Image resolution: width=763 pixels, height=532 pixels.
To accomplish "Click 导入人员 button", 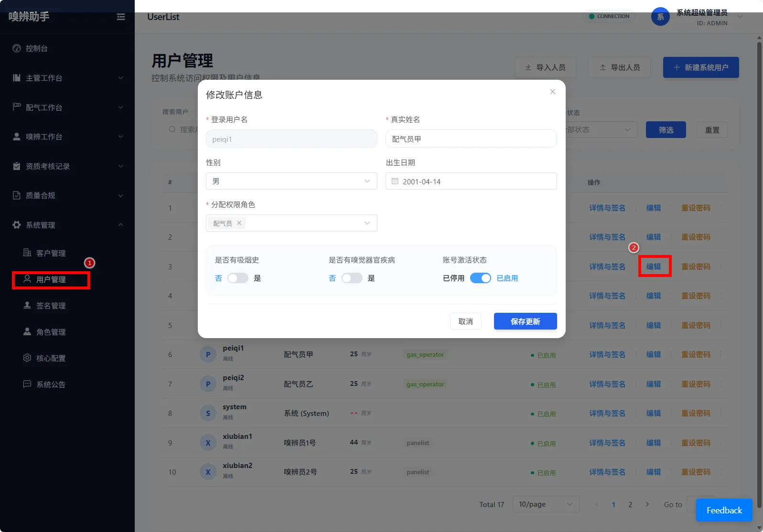I will pyautogui.click(x=545, y=67).
